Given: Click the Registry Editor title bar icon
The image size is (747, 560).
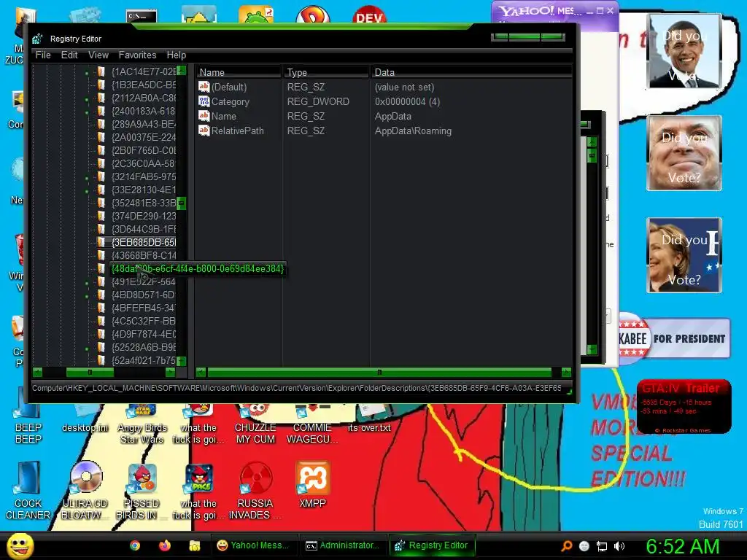Looking at the screenshot, I should 38,39.
